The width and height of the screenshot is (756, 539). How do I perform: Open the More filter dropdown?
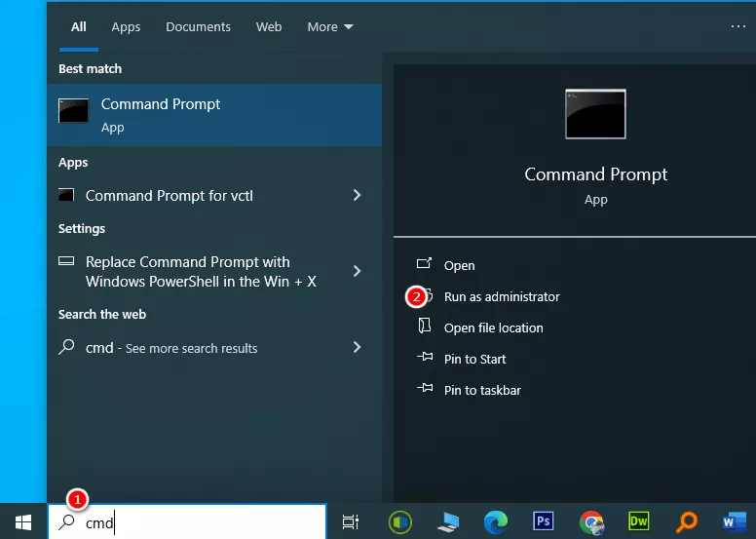click(x=330, y=26)
